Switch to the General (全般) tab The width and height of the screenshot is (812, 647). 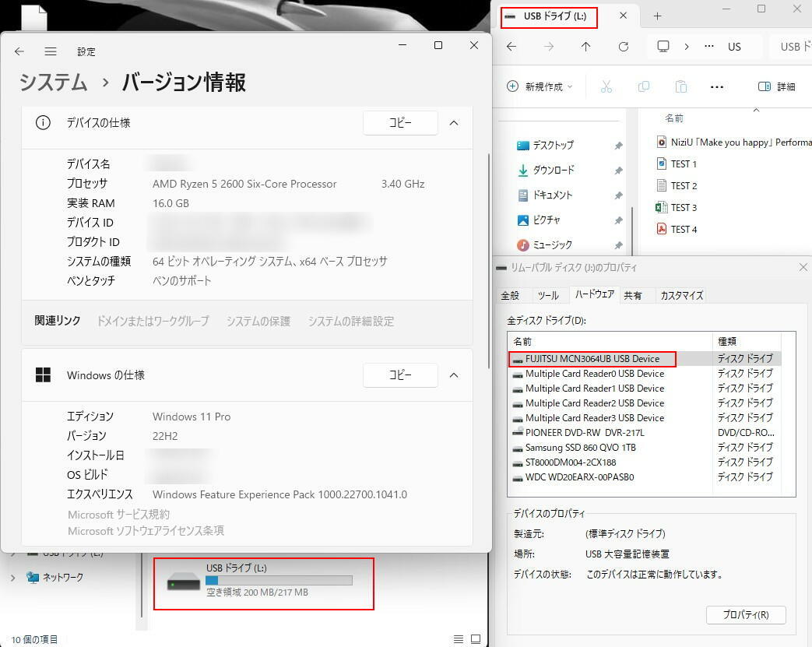click(x=510, y=295)
